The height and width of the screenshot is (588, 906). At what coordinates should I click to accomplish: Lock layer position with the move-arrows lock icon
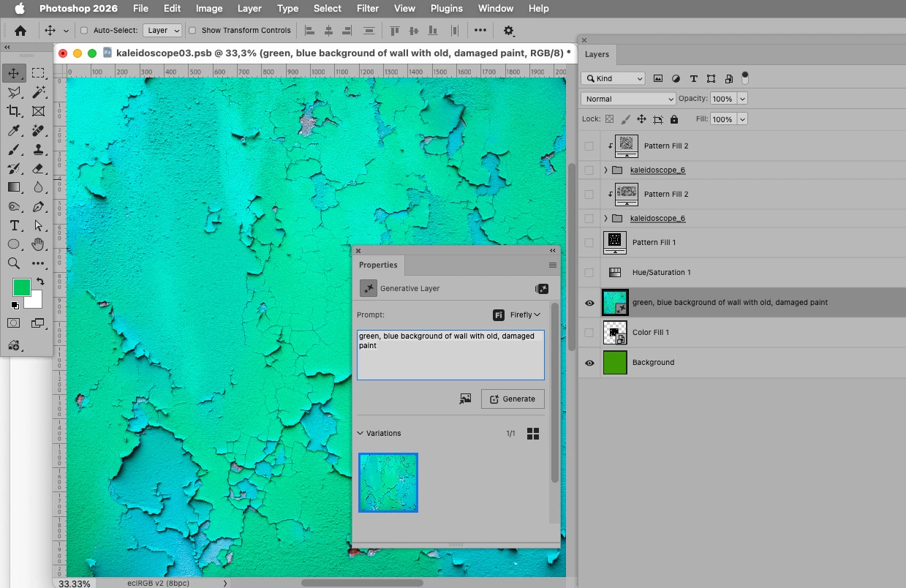[x=641, y=119]
